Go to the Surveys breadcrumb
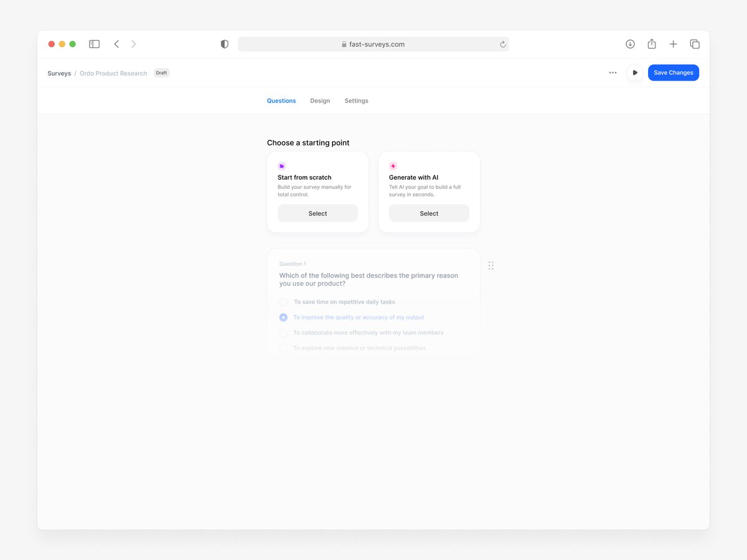Image resolution: width=747 pixels, height=560 pixels. click(59, 73)
